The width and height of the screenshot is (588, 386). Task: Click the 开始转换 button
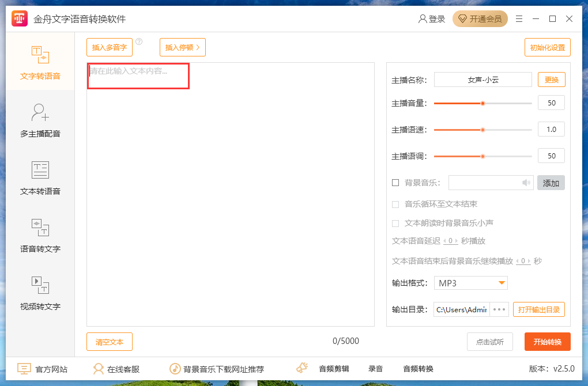click(548, 342)
